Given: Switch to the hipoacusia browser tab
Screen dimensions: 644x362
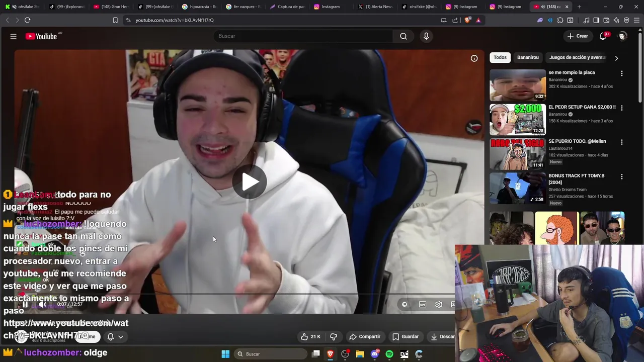Looking at the screenshot, I should point(200,7).
